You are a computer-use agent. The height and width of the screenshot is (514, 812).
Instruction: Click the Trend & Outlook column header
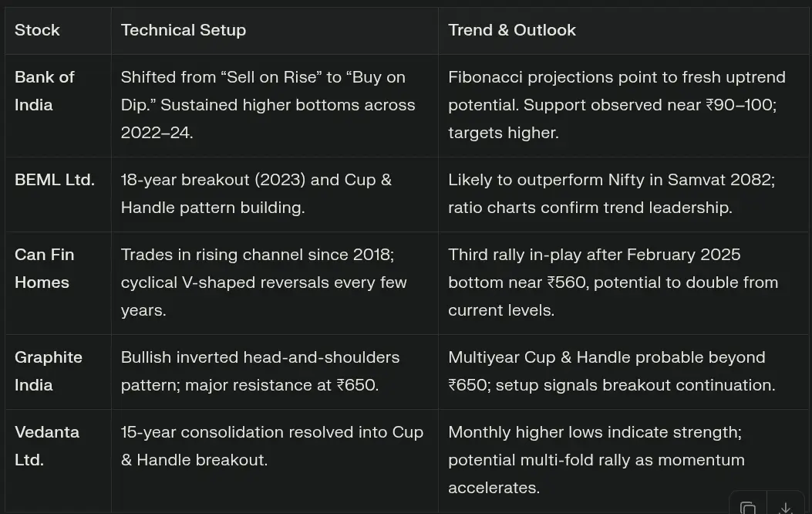[512, 30]
